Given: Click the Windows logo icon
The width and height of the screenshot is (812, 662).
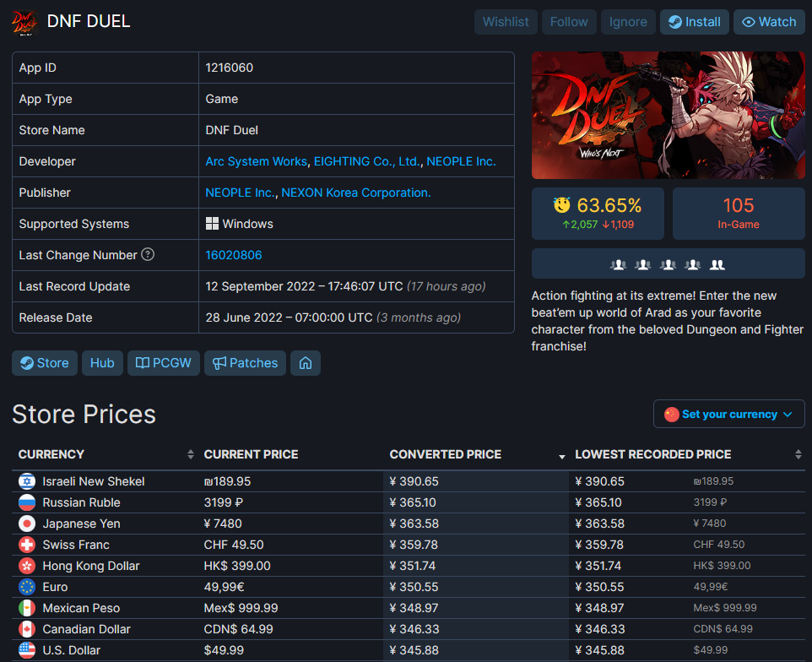Looking at the screenshot, I should 212,224.
